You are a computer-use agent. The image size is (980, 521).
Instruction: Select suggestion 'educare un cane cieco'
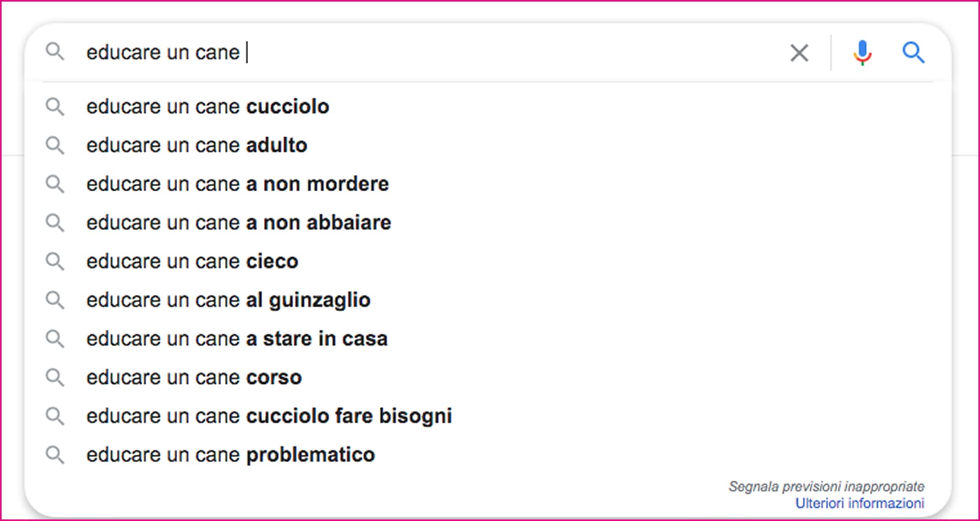(192, 261)
